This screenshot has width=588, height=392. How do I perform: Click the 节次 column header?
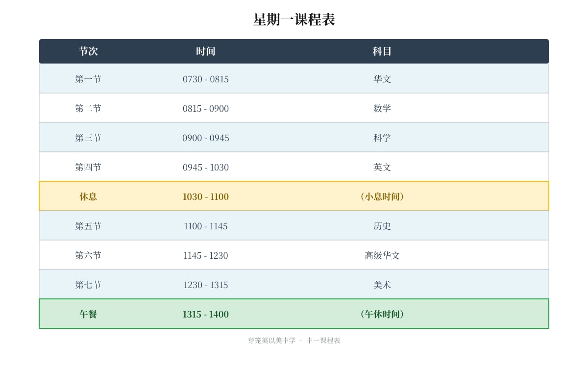tap(88, 51)
